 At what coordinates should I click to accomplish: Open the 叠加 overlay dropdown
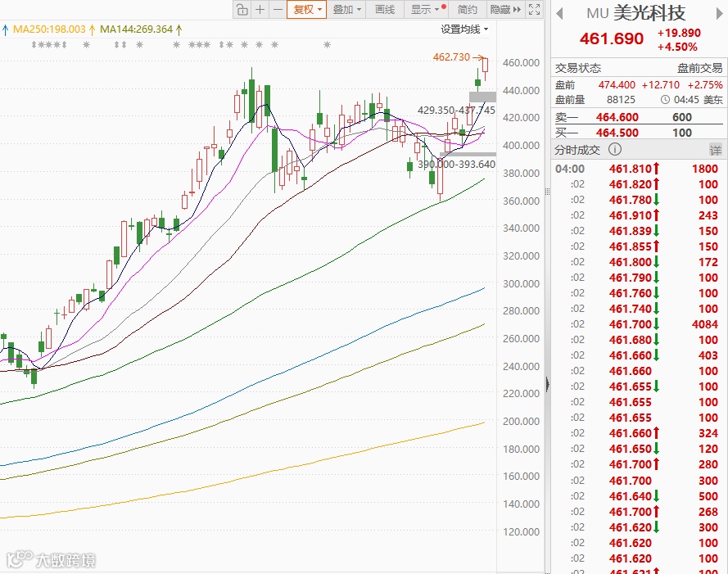tap(346, 9)
